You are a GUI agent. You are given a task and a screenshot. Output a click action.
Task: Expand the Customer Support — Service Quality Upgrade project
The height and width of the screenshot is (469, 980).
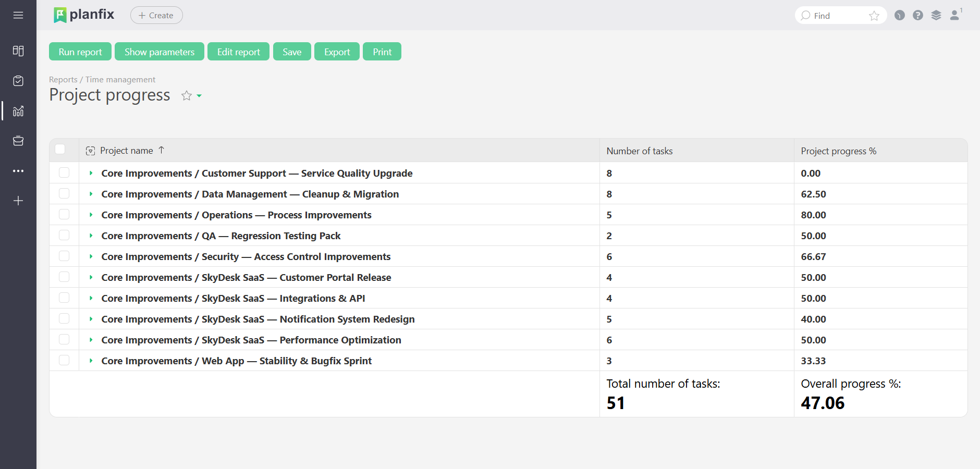(91, 173)
